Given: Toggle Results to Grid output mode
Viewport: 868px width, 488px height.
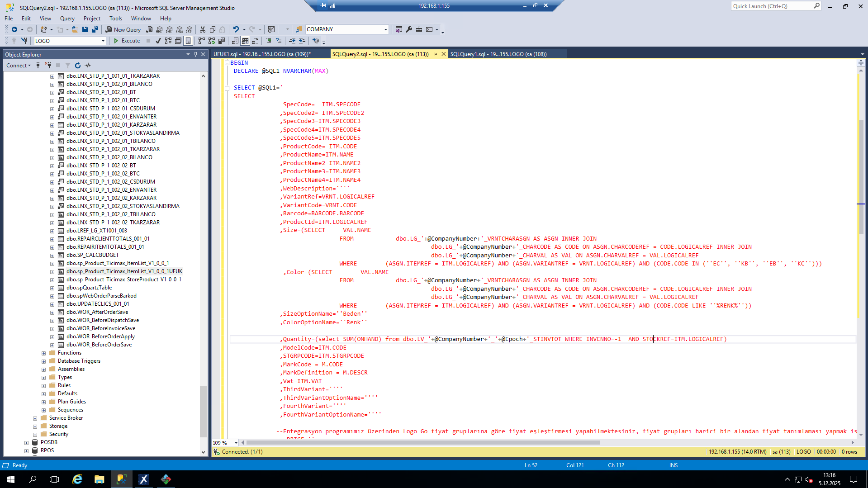Looking at the screenshot, I should pyautogui.click(x=245, y=41).
